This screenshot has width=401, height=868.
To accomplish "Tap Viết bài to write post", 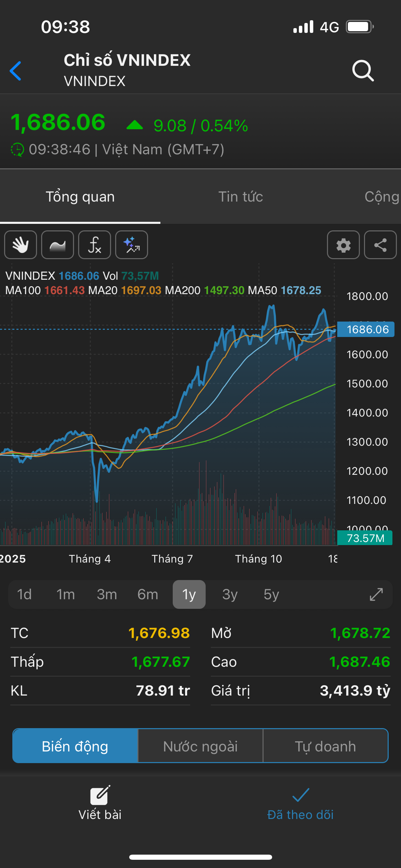I will pyautogui.click(x=100, y=803).
